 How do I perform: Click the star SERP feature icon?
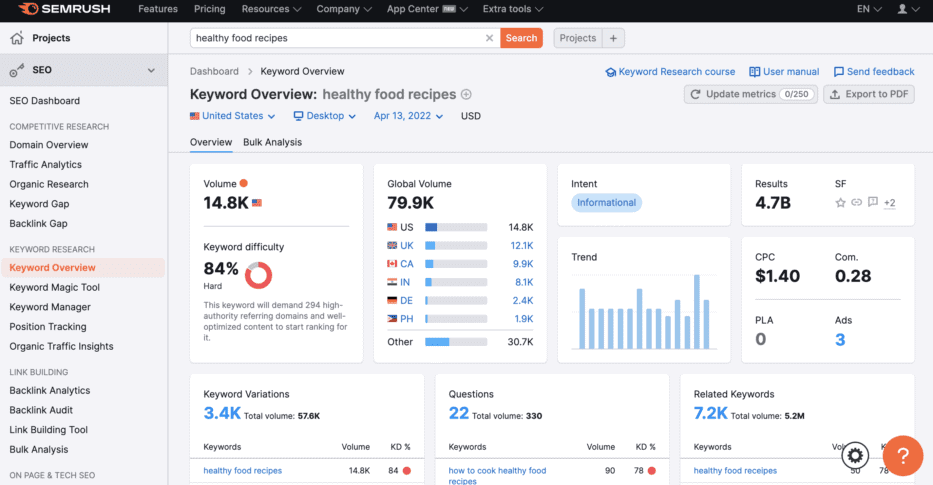pos(840,203)
